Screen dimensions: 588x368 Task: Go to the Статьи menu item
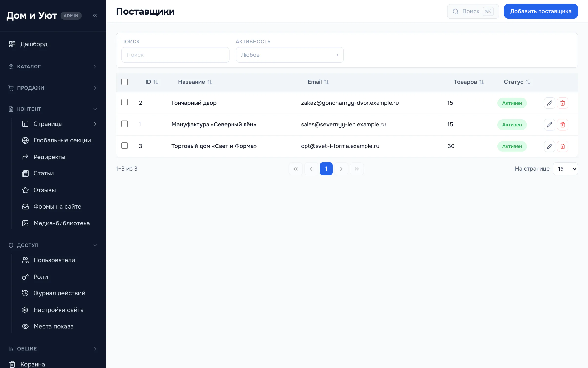(59, 173)
